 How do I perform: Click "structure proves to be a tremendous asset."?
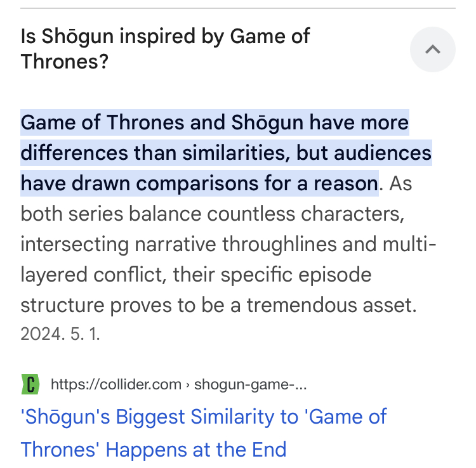[218, 306]
